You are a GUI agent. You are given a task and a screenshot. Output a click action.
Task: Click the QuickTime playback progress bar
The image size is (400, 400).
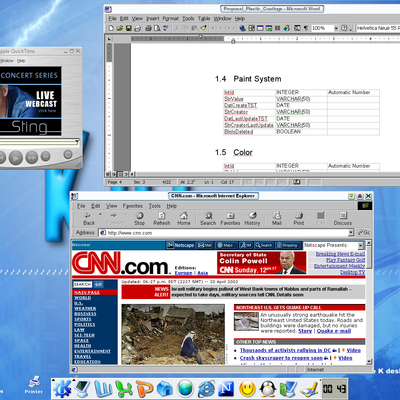(x=39, y=142)
